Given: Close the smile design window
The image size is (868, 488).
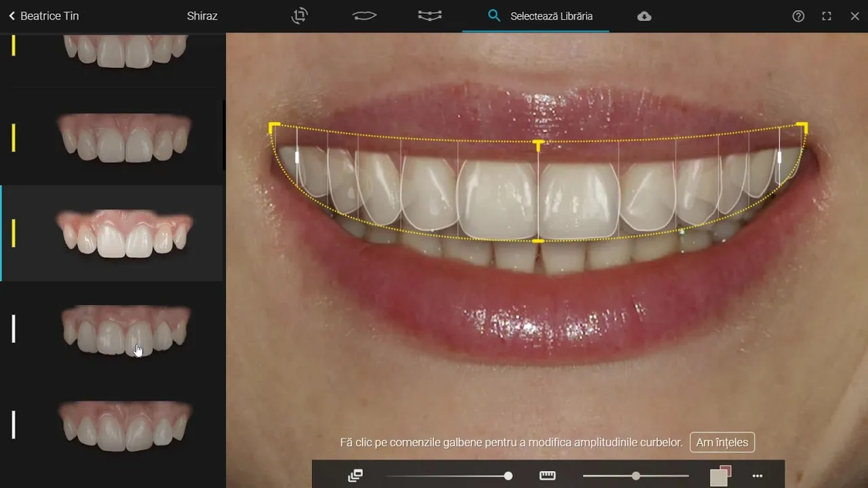Looking at the screenshot, I should pyautogui.click(x=854, y=16).
